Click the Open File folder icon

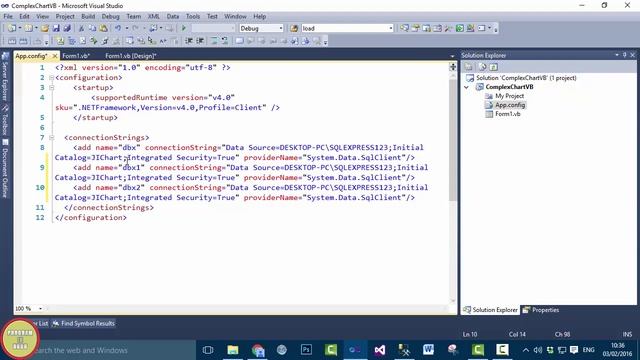[44, 28]
